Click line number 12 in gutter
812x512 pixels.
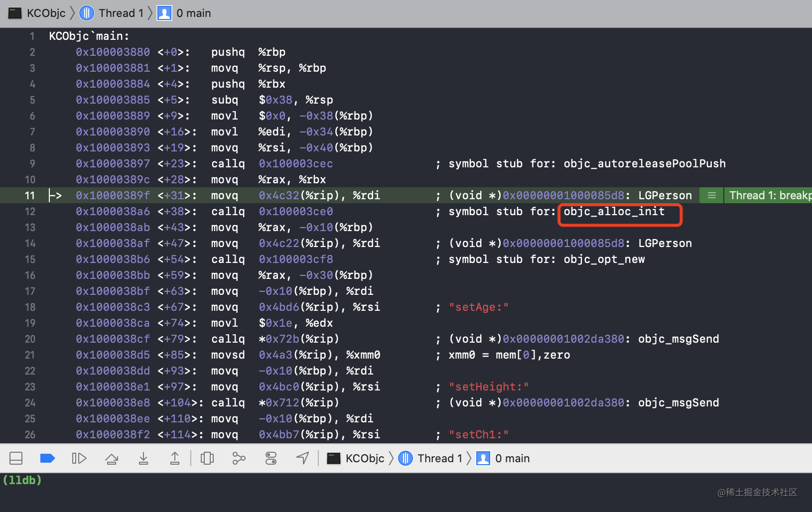click(x=30, y=211)
